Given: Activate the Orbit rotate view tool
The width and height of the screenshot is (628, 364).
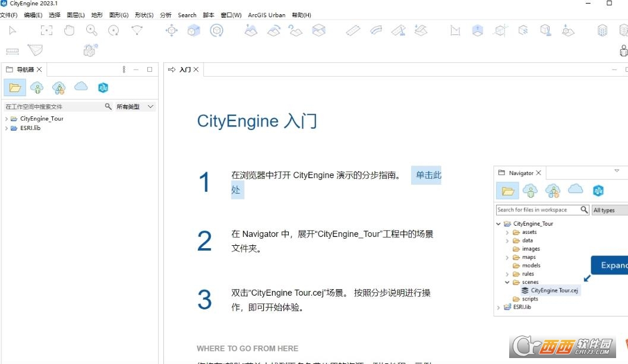Looking at the screenshot, I should tap(113, 30).
